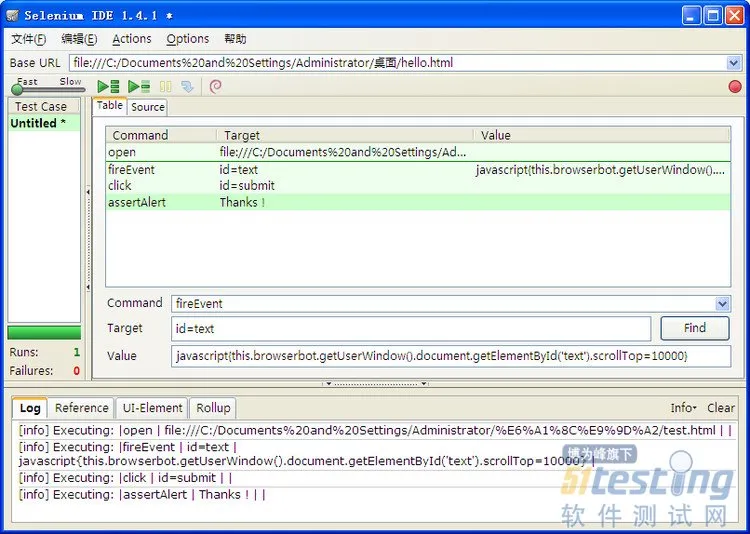
Task: Click the Selenium IDE title bar icon
Action: (x=12, y=16)
